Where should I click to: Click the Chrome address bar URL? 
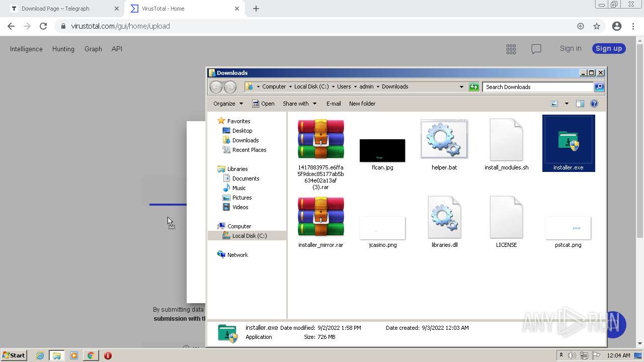coord(120,26)
